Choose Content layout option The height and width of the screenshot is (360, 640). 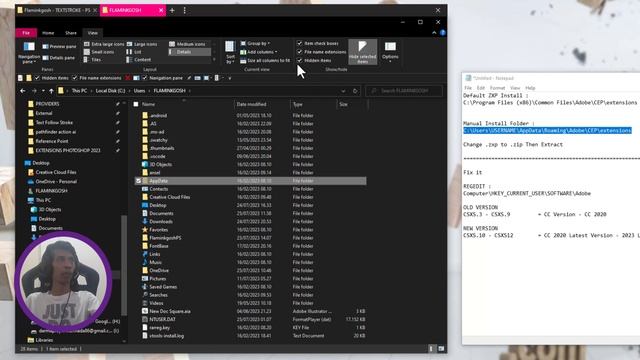point(139,60)
